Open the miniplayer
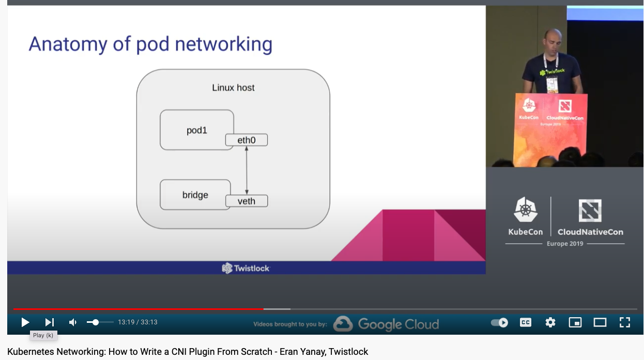 tap(575, 322)
